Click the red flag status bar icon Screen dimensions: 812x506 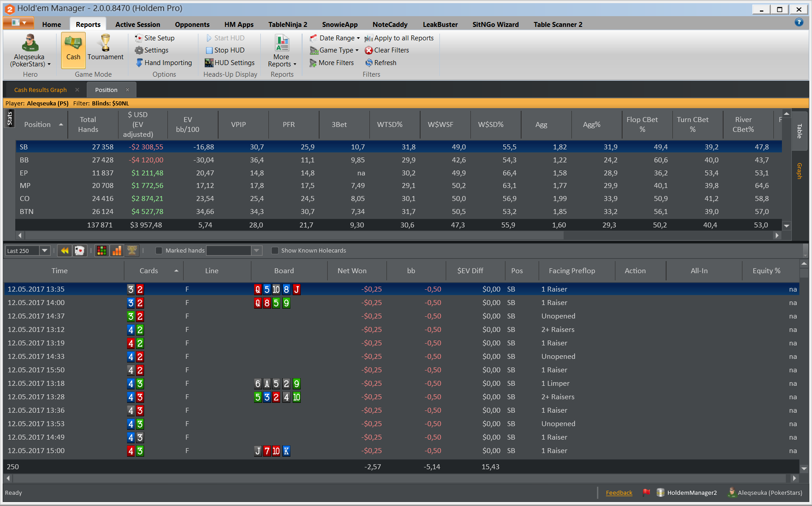646,493
